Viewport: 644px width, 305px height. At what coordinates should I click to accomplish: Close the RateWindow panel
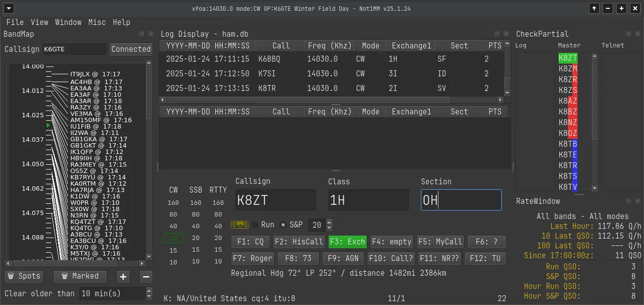[639, 201]
